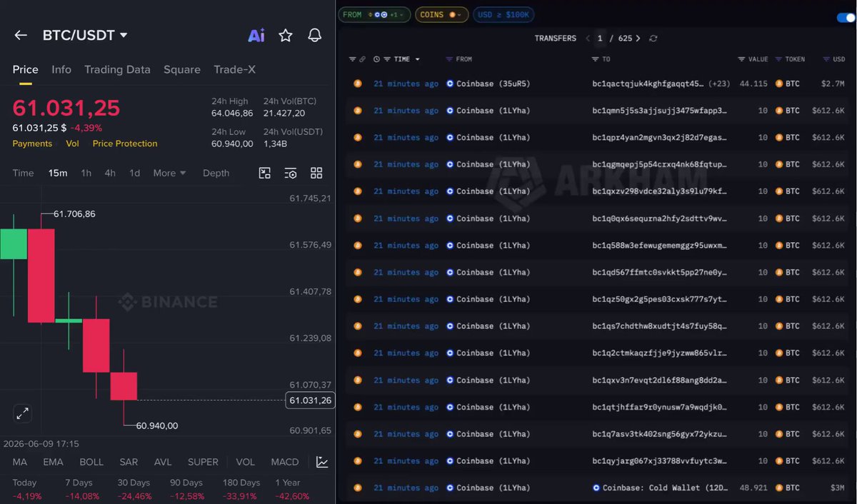The width and height of the screenshot is (857, 504).
Task: Expand the More timeframes dropdown
Action: pyautogui.click(x=169, y=173)
